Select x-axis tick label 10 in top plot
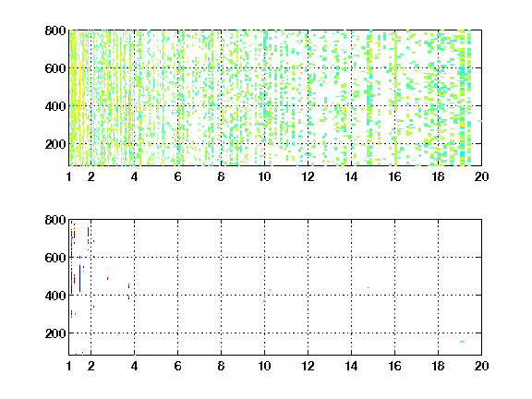532x399 pixels. pos(265,176)
